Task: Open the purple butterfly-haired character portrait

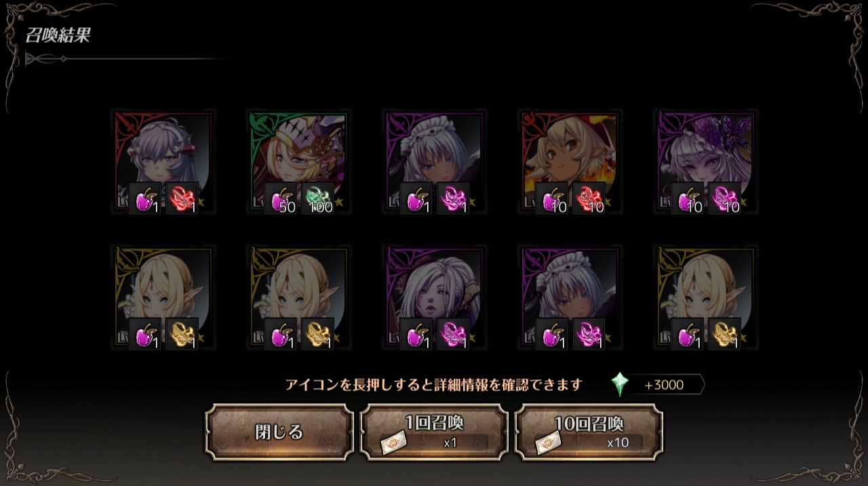Action: coord(706,162)
